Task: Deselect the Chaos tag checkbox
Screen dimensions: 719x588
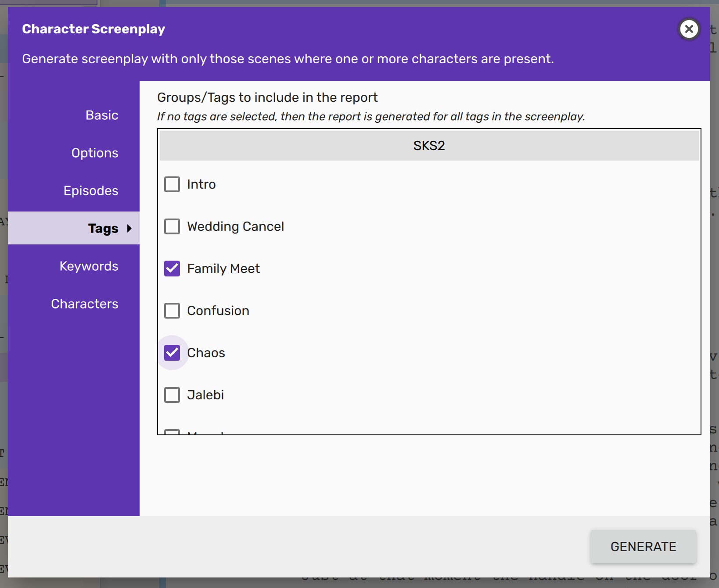Action: 172,353
